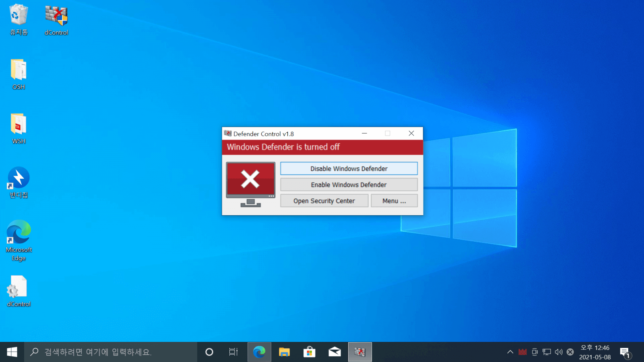Click Disable Windows Defender button

pos(349,169)
